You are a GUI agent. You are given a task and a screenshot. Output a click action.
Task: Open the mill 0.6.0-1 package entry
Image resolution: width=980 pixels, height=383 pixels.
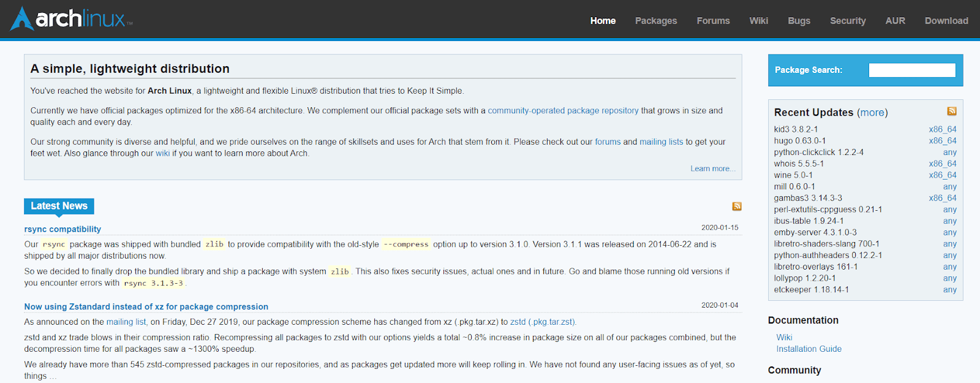click(794, 187)
